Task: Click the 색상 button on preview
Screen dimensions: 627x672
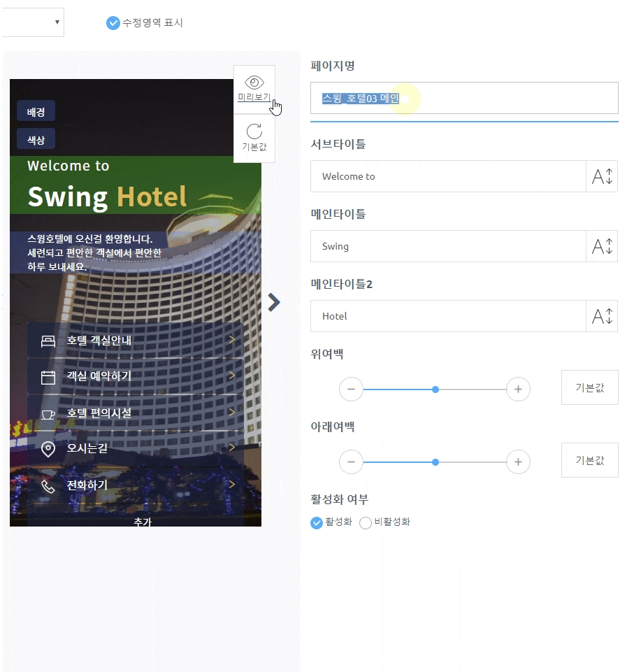Action: [x=36, y=139]
